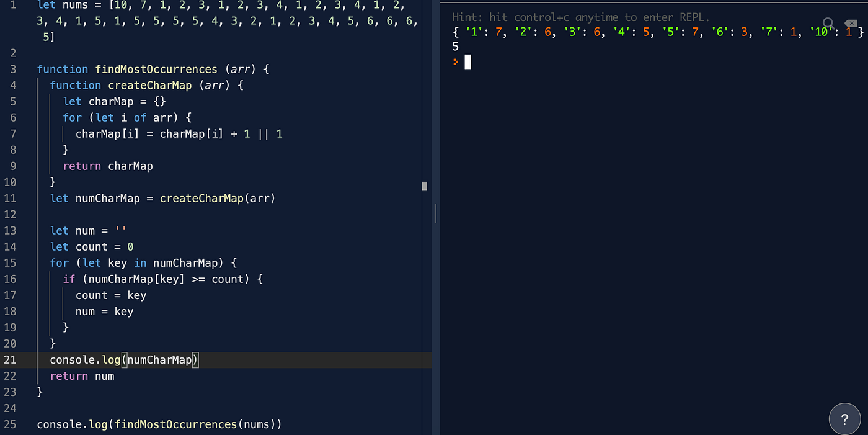Clear the console using the backspace icon
The image size is (868, 435).
850,23
